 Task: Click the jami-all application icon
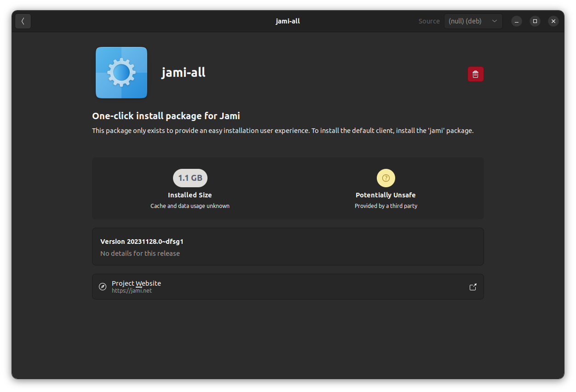point(121,72)
